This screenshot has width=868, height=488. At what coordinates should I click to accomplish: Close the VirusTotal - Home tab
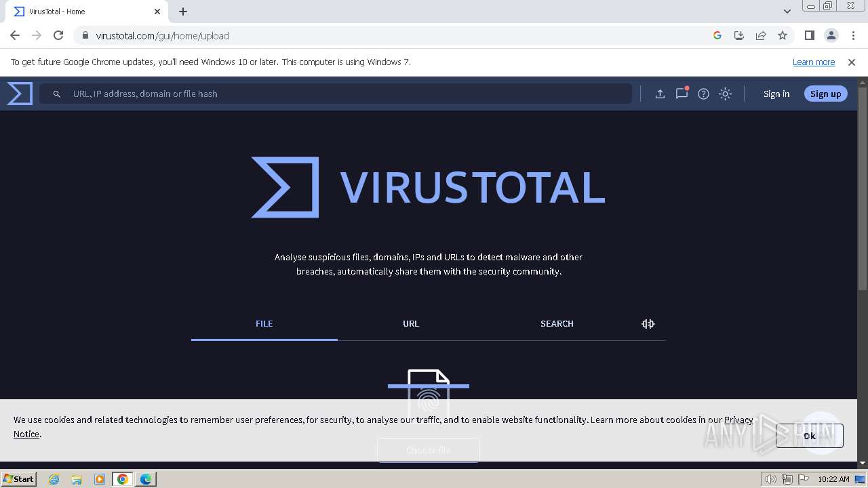(157, 12)
